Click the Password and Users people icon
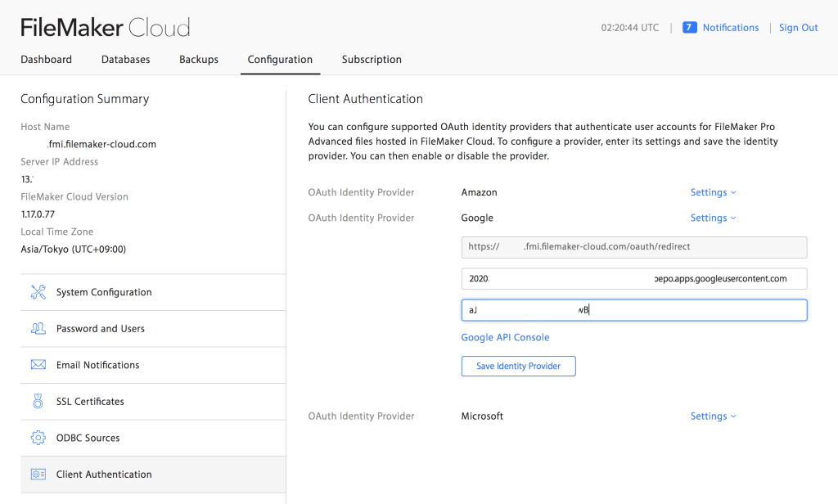The height and width of the screenshot is (504, 838). (x=38, y=329)
